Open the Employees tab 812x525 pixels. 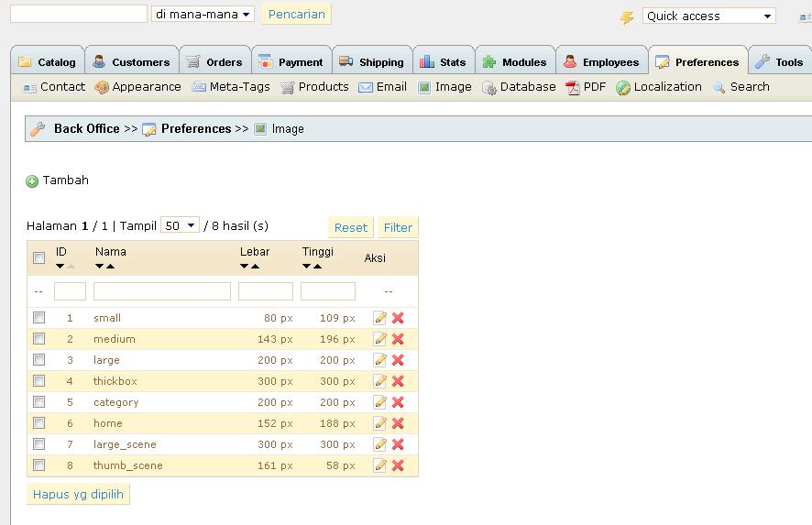click(x=602, y=62)
